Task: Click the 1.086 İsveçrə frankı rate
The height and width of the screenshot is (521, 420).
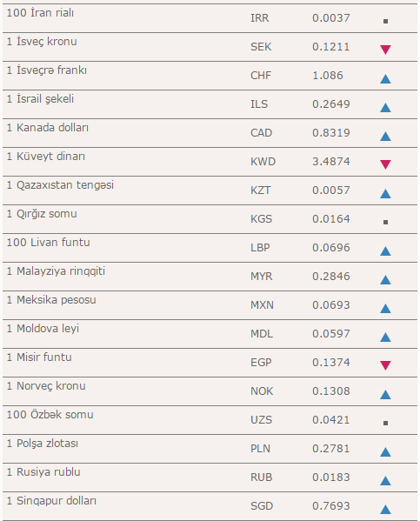Action: (x=328, y=76)
